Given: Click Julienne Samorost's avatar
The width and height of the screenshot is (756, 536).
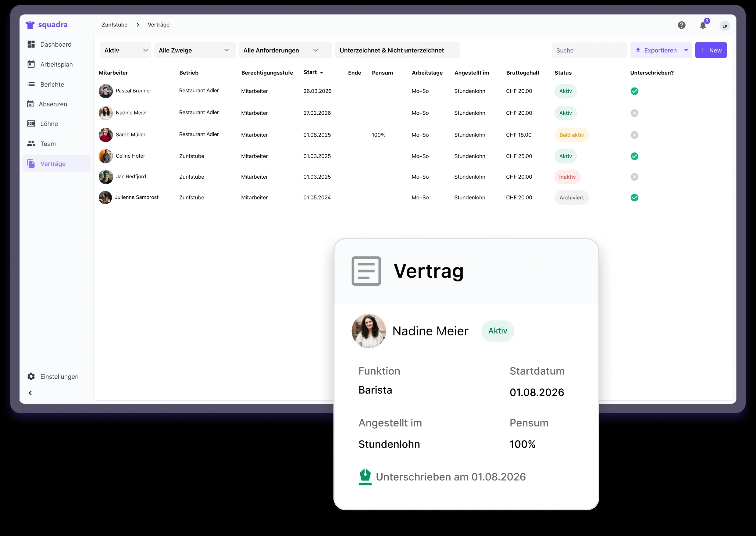Looking at the screenshot, I should (105, 197).
